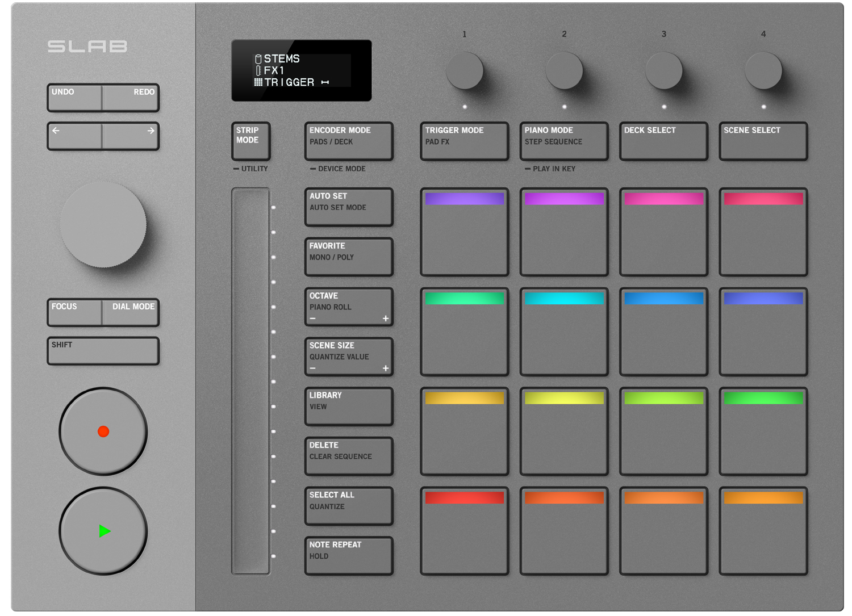Viewport: 852px width, 616px height.
Task: Toggle the Strip Mode button
Action: coord(251,141)
